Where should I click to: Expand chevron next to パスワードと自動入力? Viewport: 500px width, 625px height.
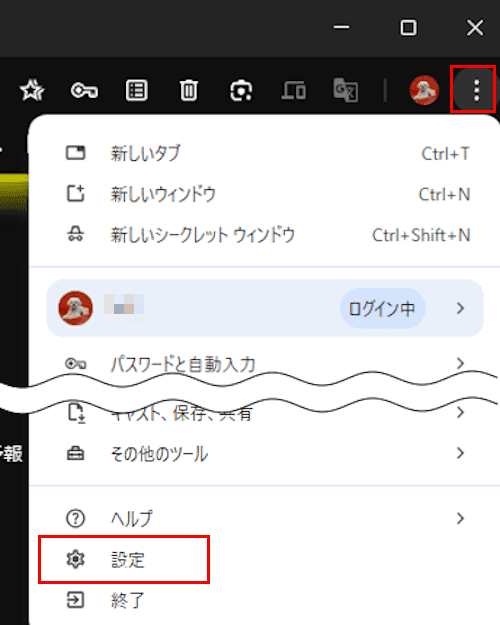[x=461, y=363]
